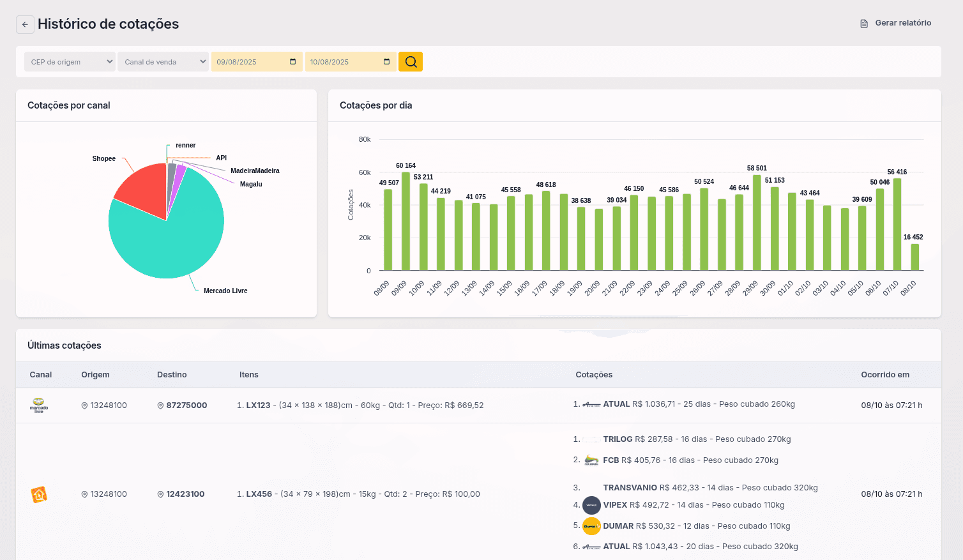This screenshot has height=560, width=963.
Task: Click the MadeiraMadeira pie label
Action: pyautogui.click(x=255, y=170)
